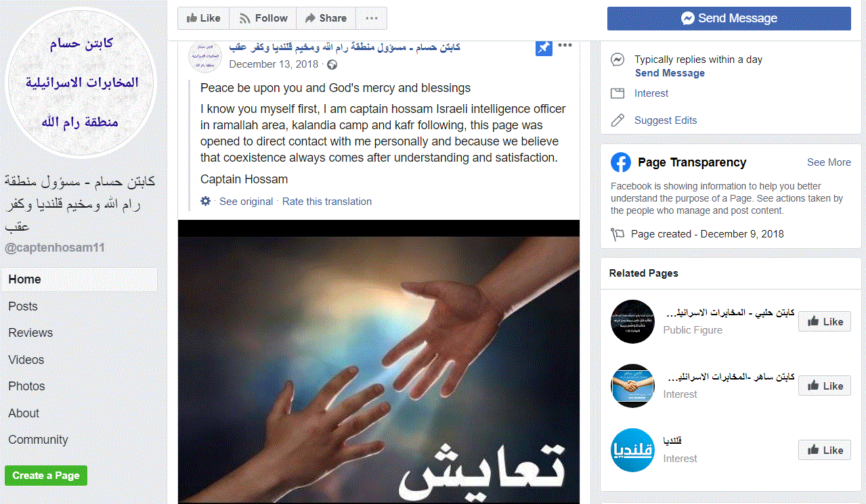Screen dimensions: 866x504
Task: Click the post author's small avatar
Action: (205, 56)
